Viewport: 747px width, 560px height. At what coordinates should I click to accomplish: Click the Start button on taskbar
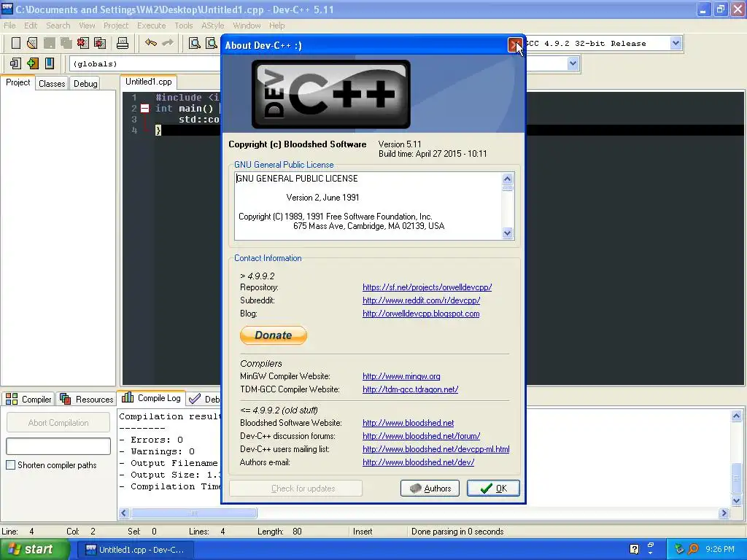35,549
